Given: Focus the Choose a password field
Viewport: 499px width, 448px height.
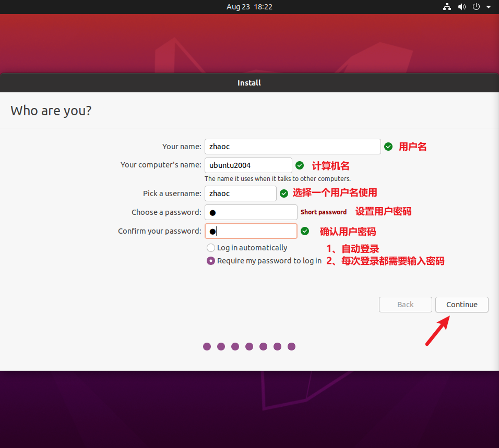Looking at the screenshot, I should pyautogui.click(x=251, y=212).
